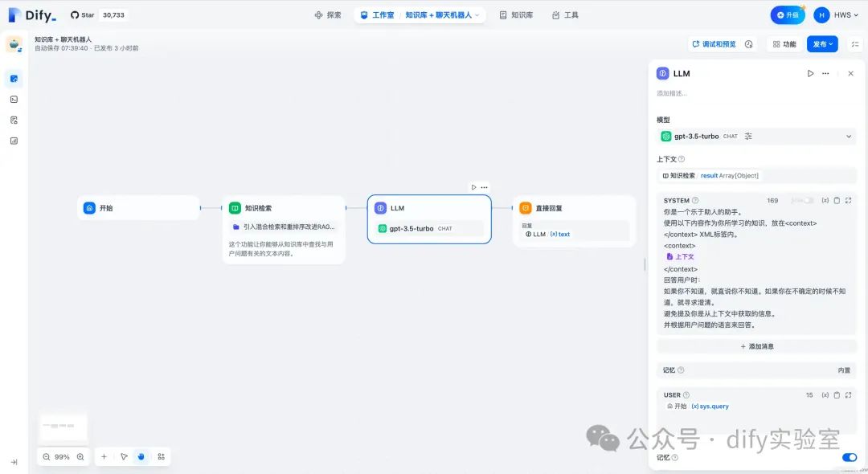This screenshot has height=474, width=868.
Task: Open the run history clock icon
Action: (748, 44)
